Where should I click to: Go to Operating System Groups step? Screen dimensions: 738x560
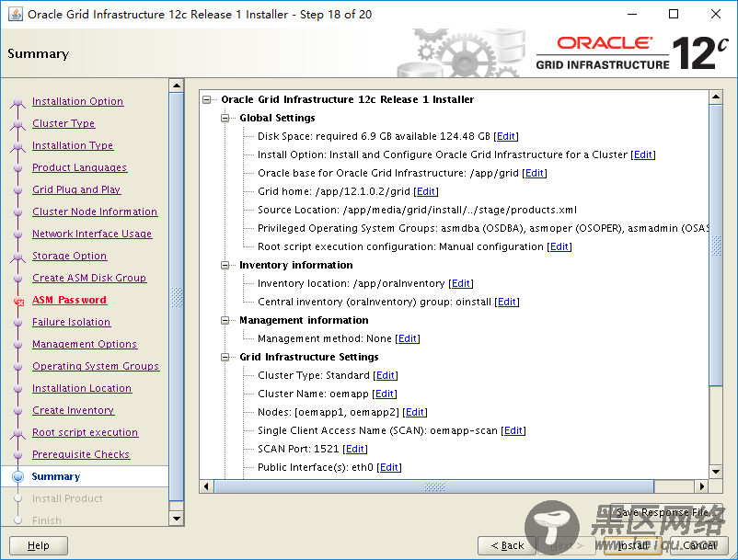(x=96, y=367)
